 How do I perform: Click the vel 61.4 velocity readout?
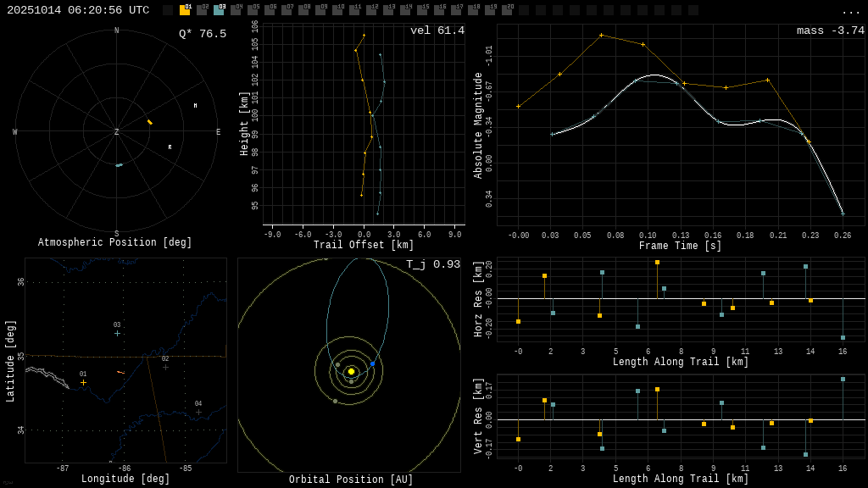point(437,30)
